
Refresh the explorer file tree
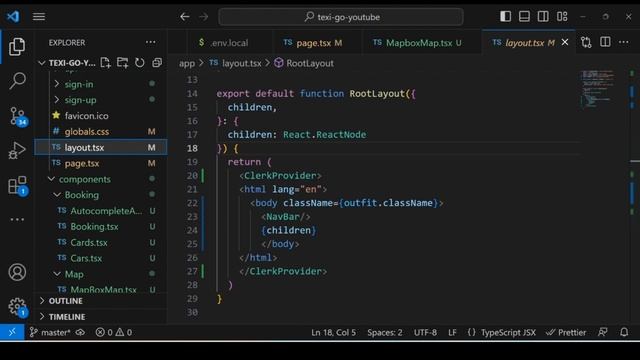pyautogui.click(x=140, y=62)
